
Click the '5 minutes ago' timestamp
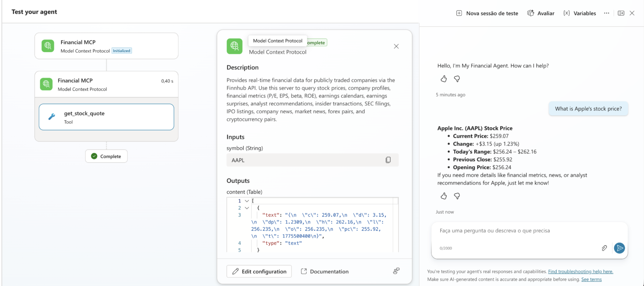(450, 95)
